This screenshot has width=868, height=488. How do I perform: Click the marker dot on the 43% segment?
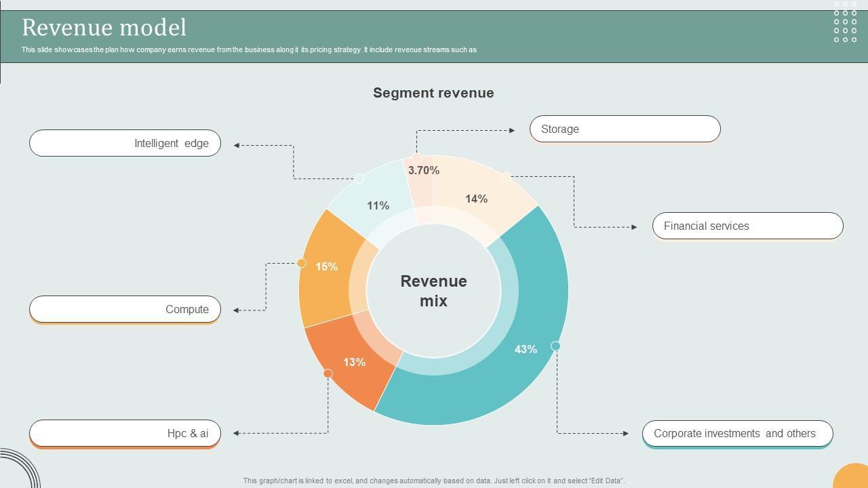coord(555,346)
